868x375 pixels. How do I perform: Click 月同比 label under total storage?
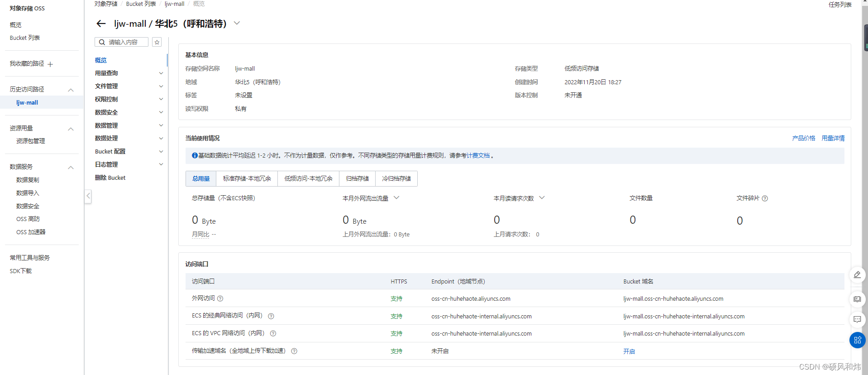[200, 234]
